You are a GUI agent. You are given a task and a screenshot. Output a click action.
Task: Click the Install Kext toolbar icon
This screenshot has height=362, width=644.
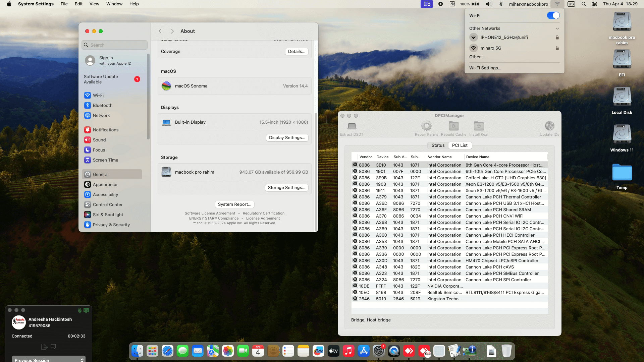pos(479,126)
